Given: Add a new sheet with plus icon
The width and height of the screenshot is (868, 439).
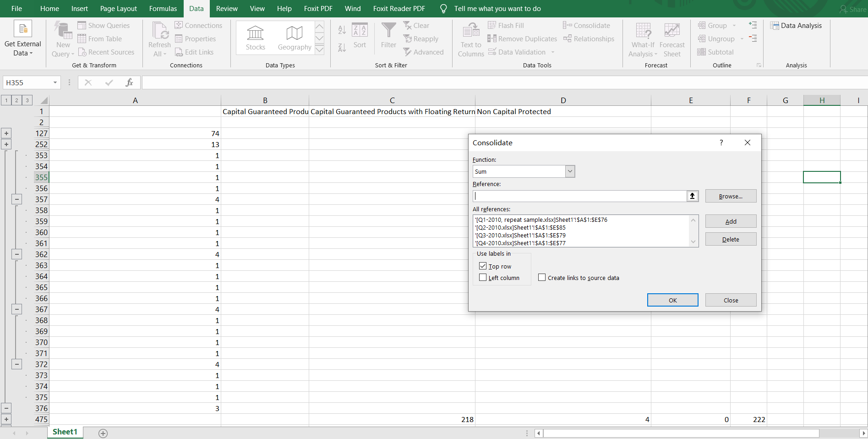Looking at the screenshot, I should 103,433.
